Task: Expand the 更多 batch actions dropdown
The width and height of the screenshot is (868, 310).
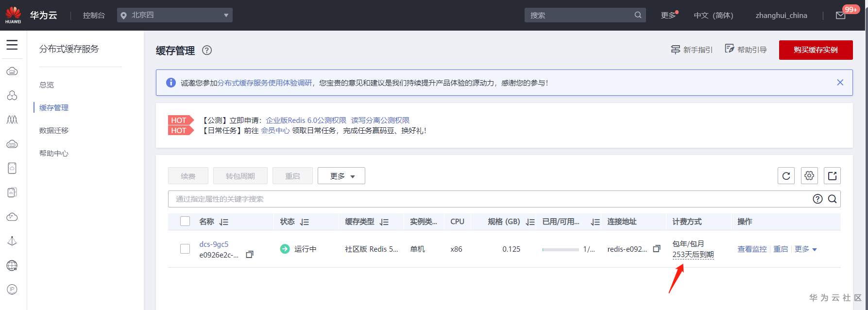Action: [341, 176]
